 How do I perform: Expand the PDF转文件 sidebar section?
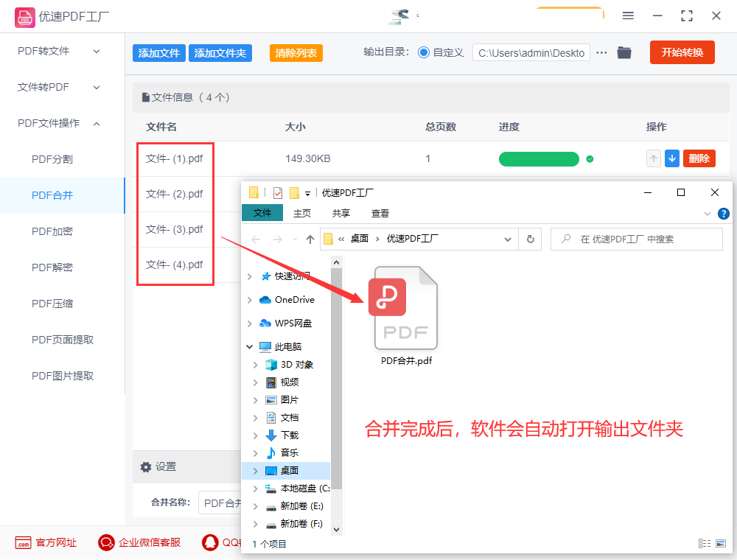click(x=97, y=51)
